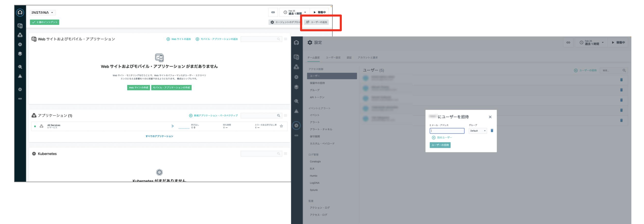Open the Applications icon in left sidebar

tap(20, 35)
